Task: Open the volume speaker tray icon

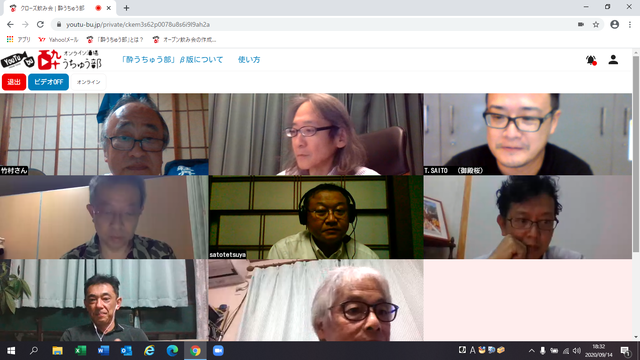Action: tap(576, 351)
